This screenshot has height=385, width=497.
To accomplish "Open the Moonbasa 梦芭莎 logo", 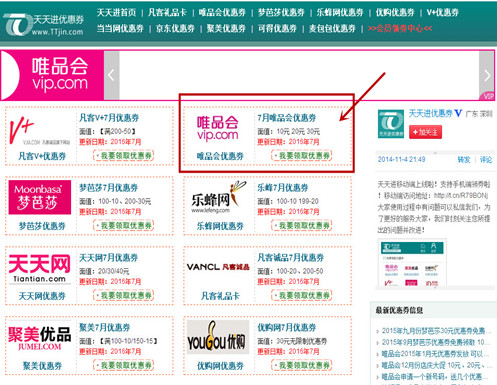I will [40, 197].
